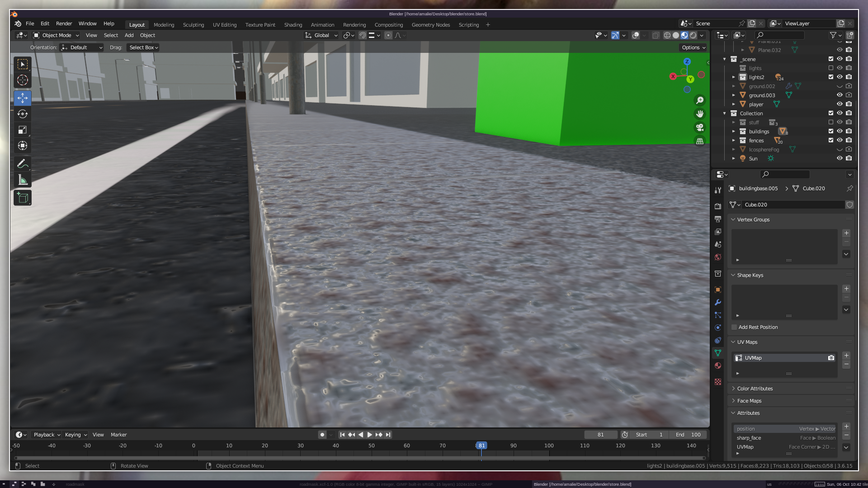Click the viewport Options button

pos(693,47)
